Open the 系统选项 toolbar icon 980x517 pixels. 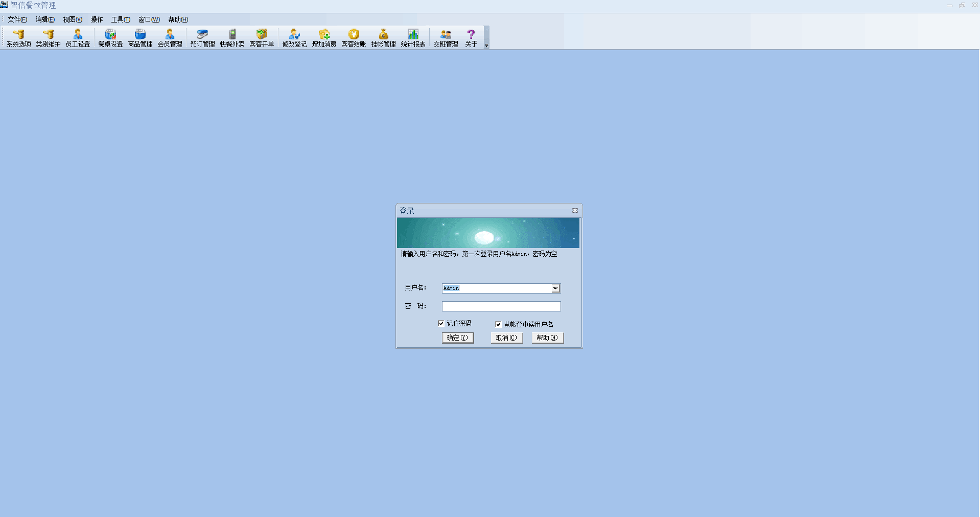coord(19,38)
